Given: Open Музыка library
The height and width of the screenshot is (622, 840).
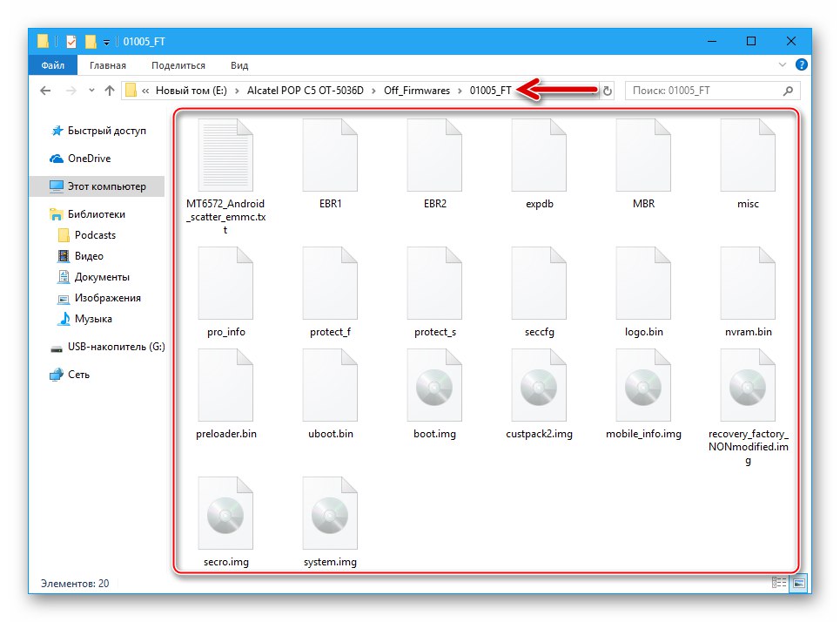Looking at the screenshot, I should click(x=85, y=319).
